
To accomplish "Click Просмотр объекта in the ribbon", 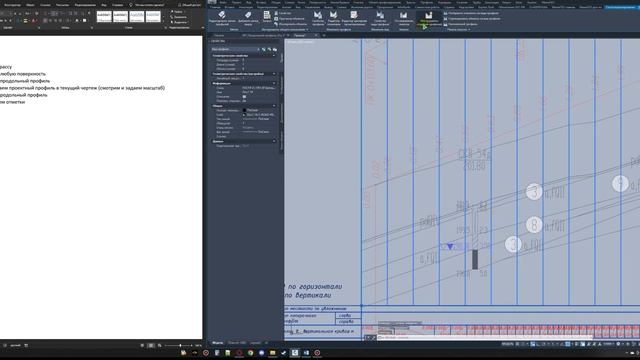I will (289, 18).
